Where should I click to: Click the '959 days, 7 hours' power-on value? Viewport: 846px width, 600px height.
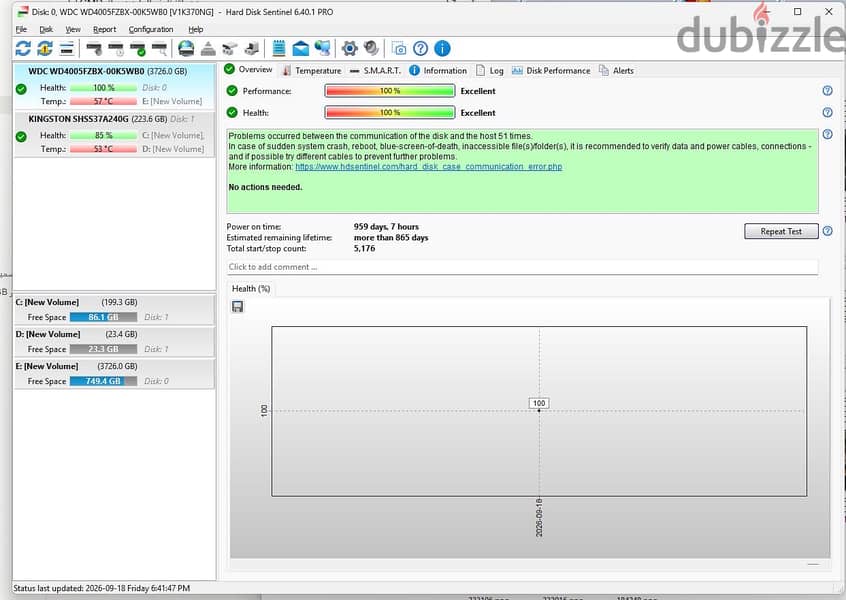tap(386, 227)
